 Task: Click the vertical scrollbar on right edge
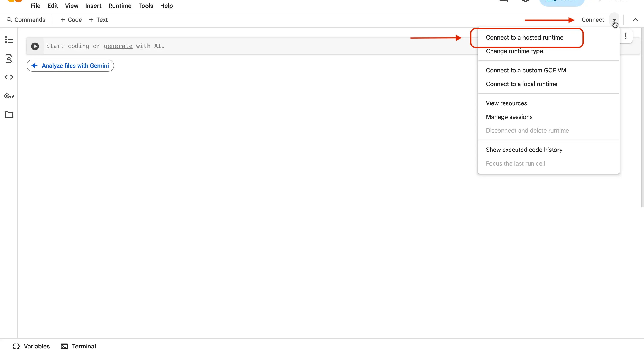(642, 118)
